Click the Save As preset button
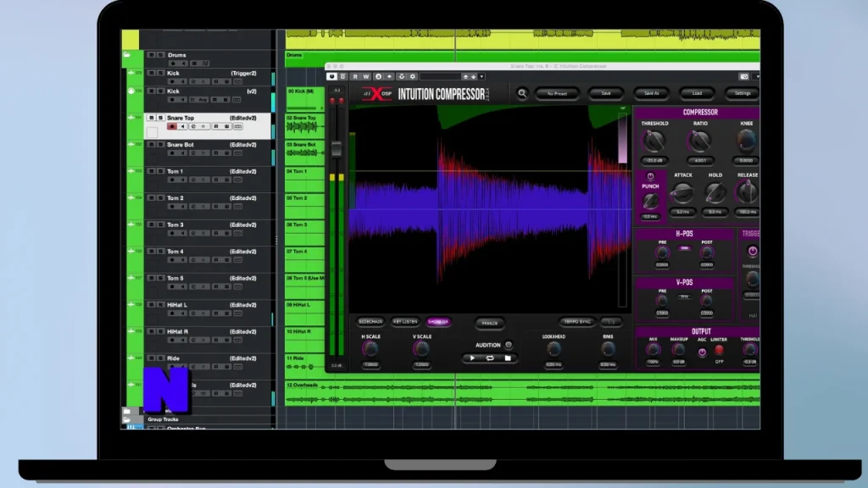The height and width of the screenshot is (488, 868). [652, 93]
